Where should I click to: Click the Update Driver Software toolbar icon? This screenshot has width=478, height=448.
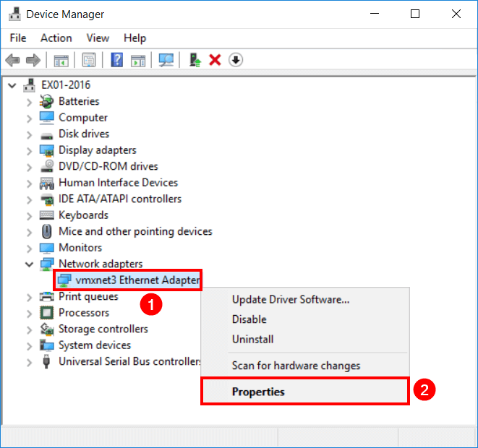(x=194, y=60)
